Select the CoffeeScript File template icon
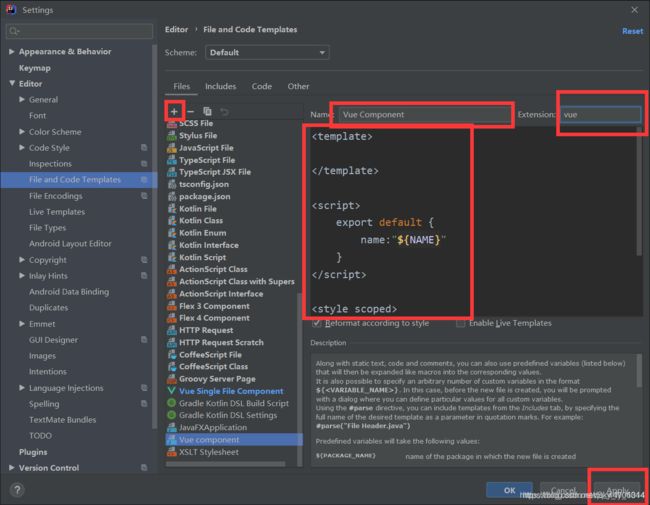650x505 pixels. pos(172,355)
